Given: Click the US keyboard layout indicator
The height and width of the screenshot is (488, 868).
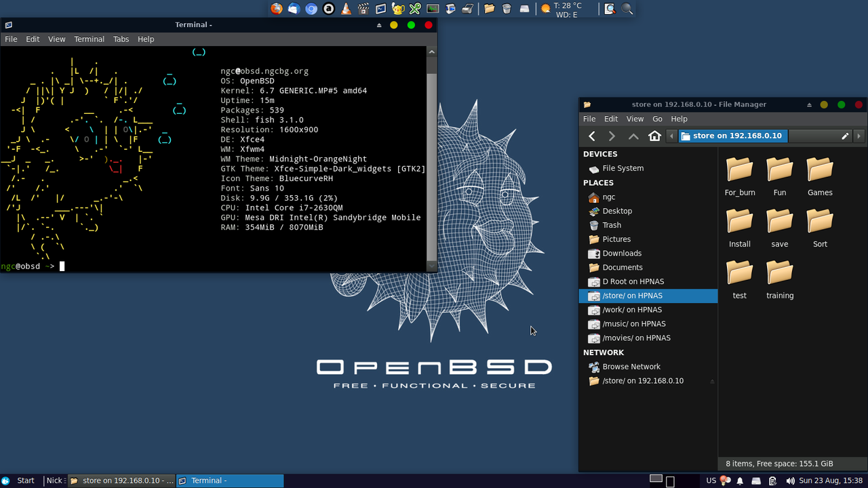Looking at the screenshot, I should 711,481.
